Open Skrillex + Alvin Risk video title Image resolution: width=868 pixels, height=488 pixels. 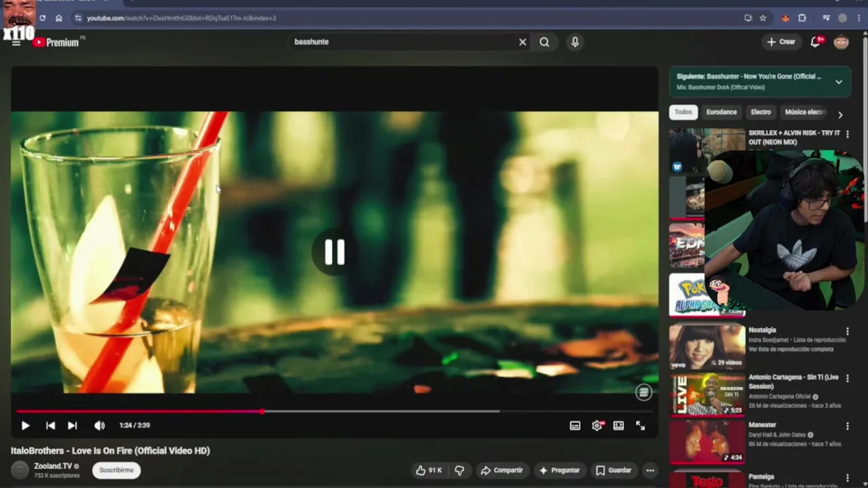(794, 138)
